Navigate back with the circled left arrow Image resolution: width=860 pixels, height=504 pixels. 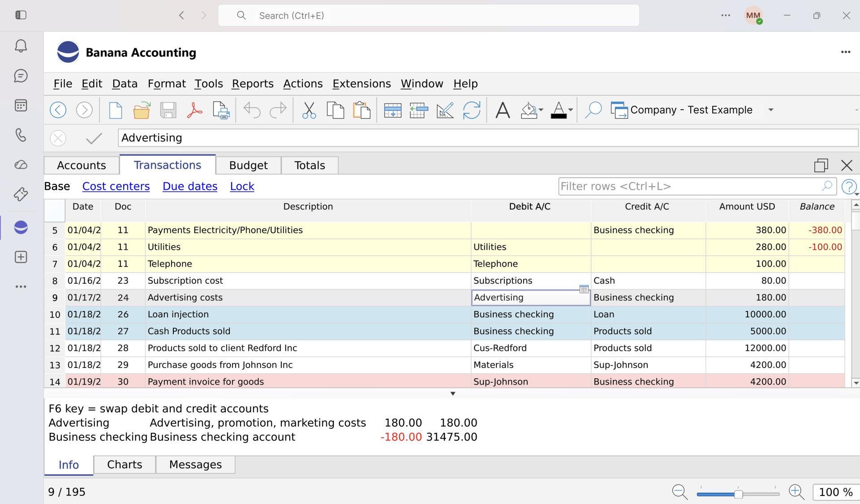(58, 110)
